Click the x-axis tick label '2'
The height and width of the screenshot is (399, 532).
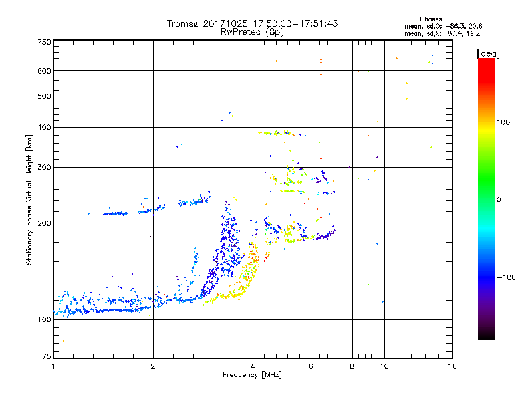(153, 366)
